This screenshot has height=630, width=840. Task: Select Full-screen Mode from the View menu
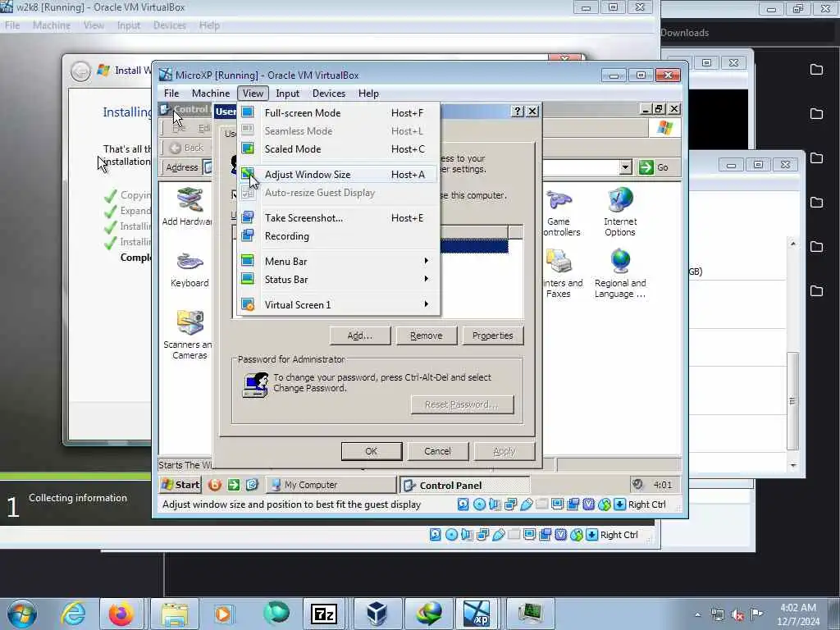pyautogui.click(x=338, y=113)
